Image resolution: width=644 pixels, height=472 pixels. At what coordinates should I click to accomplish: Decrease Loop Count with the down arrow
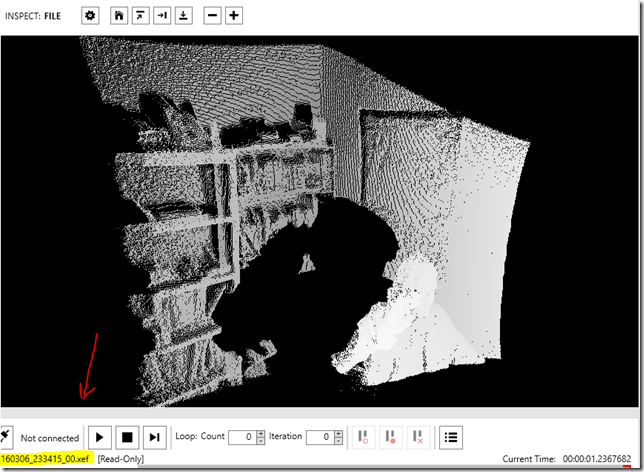click(261, 441)
